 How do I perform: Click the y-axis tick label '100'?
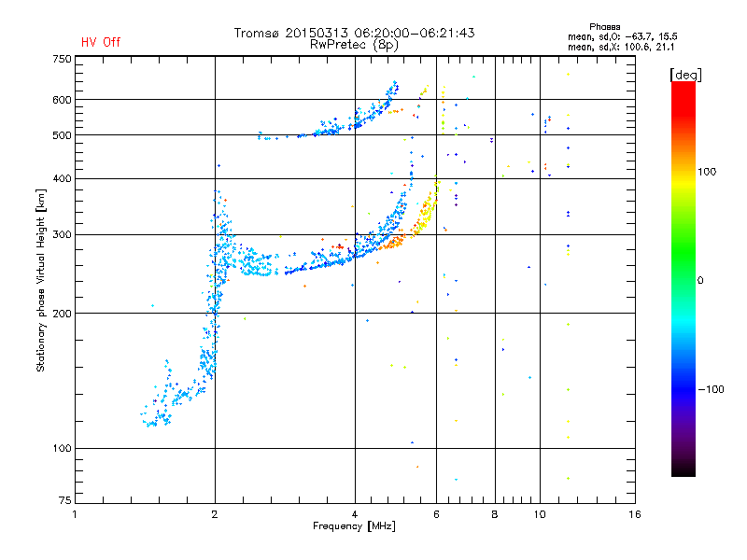click(x=62, y=448)
